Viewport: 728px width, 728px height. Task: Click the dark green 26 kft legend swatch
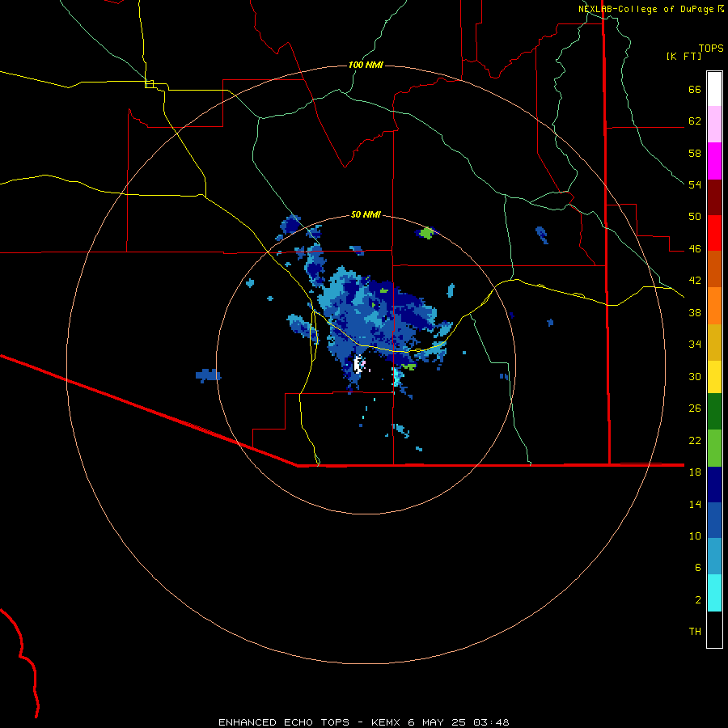714,412
